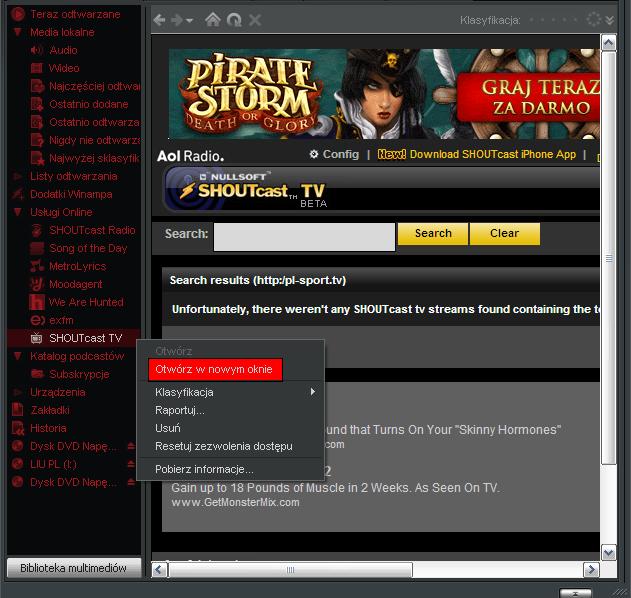
Task: Click the vertical scrollbar up arrow
Action: tap(608, 43)
